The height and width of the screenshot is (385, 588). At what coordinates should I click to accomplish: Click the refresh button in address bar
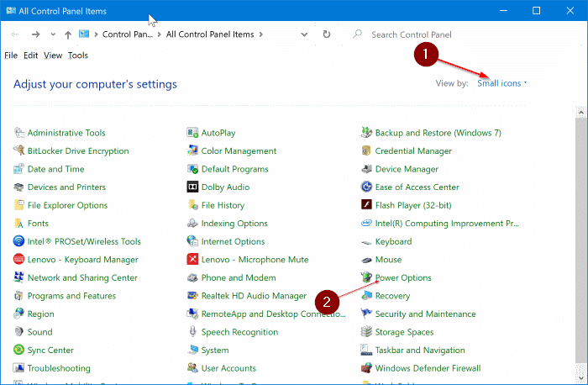(x=327, y=34)
